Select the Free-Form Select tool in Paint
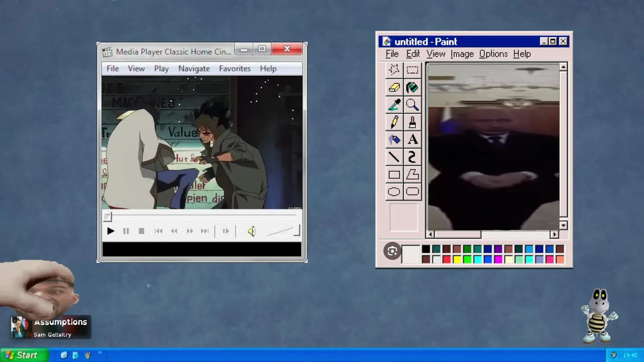 click(394, 70)
